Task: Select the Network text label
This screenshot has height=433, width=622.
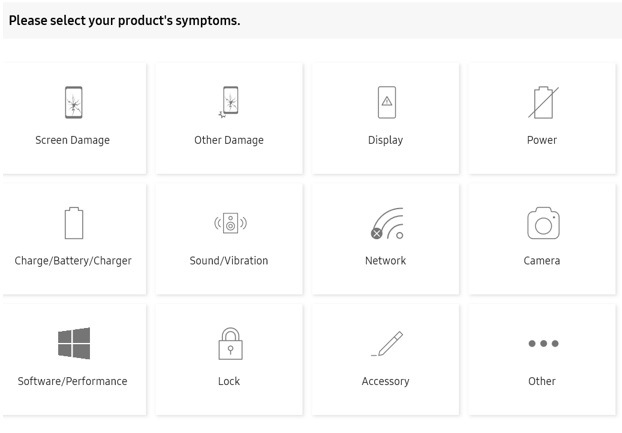Action: point(386,261)
